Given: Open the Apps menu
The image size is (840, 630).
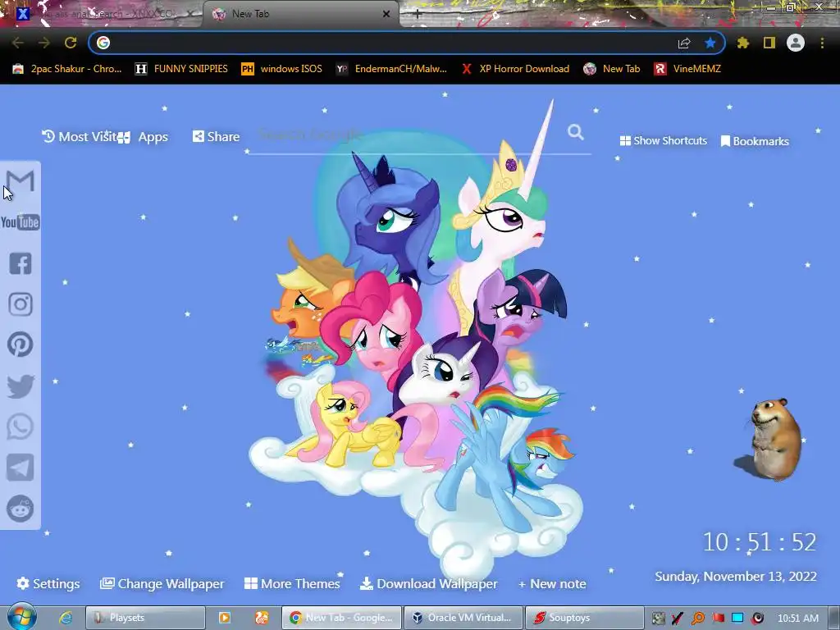Looking at the screenshot, I should click(143, 137).
